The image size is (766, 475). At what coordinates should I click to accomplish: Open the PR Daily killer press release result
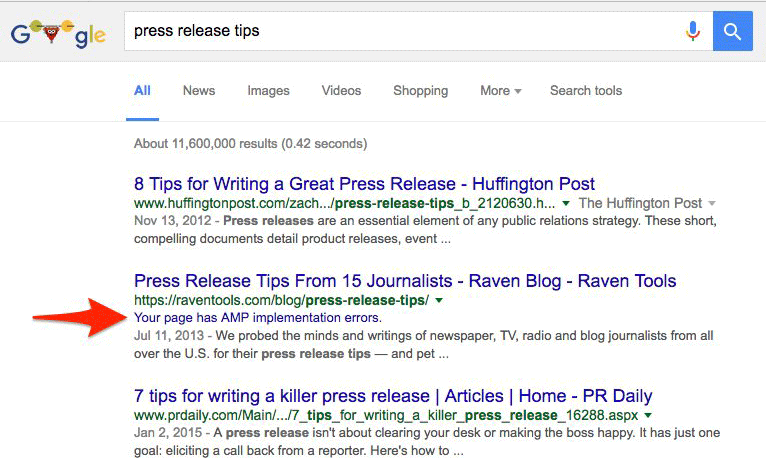[392, 396]
